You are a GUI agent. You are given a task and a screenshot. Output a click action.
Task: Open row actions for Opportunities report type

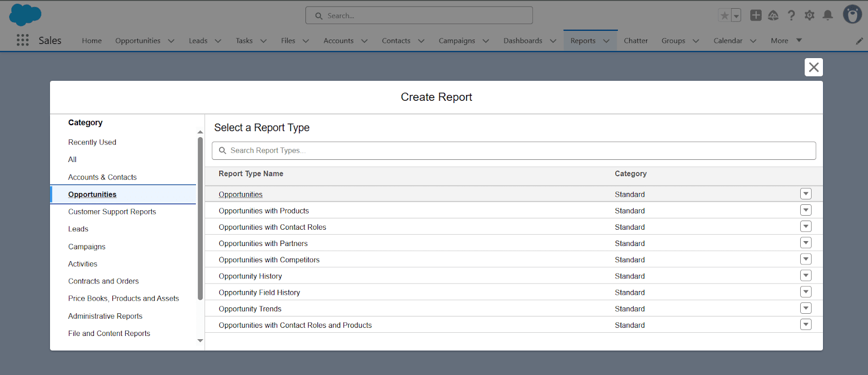(806, 194)
